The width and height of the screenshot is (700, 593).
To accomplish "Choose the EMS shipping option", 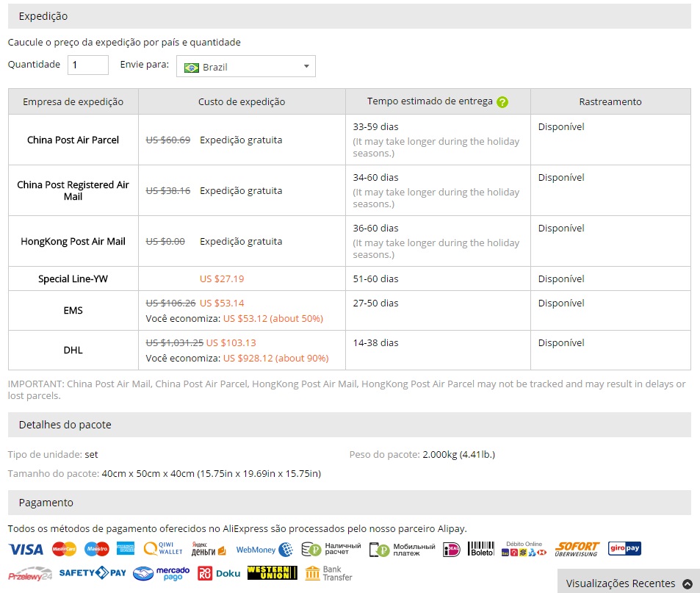I will (73, 311).
